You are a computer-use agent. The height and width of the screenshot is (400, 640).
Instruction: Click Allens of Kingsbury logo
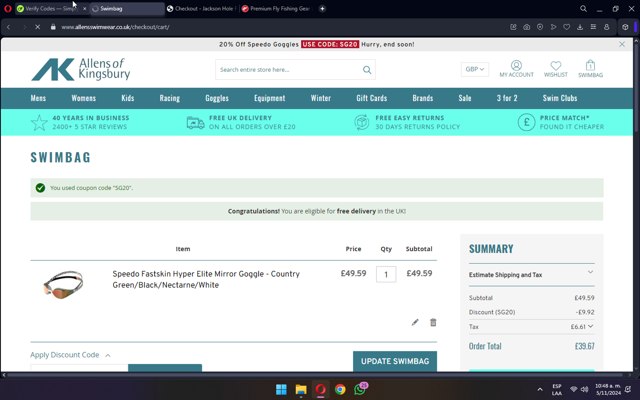point(81,69)
